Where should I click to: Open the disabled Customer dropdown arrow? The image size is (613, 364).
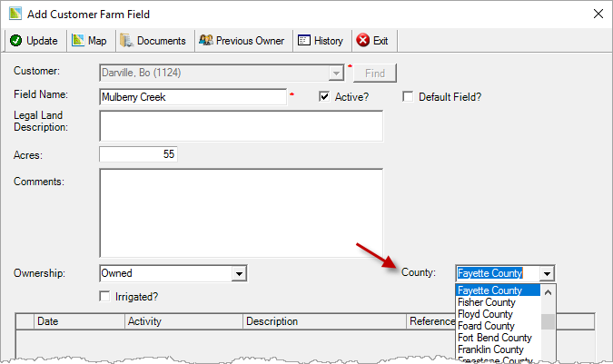point(336,73)
